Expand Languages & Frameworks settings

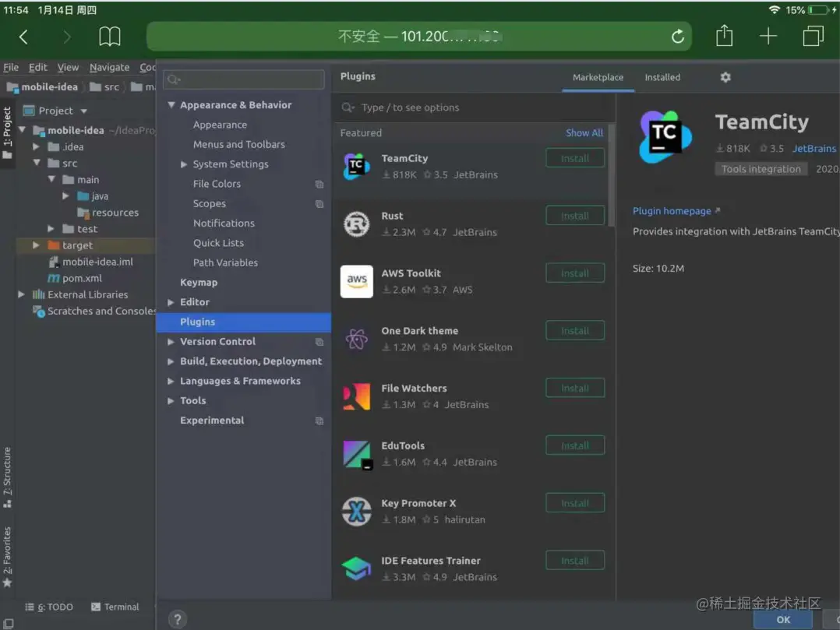click(x=171, y=381)
